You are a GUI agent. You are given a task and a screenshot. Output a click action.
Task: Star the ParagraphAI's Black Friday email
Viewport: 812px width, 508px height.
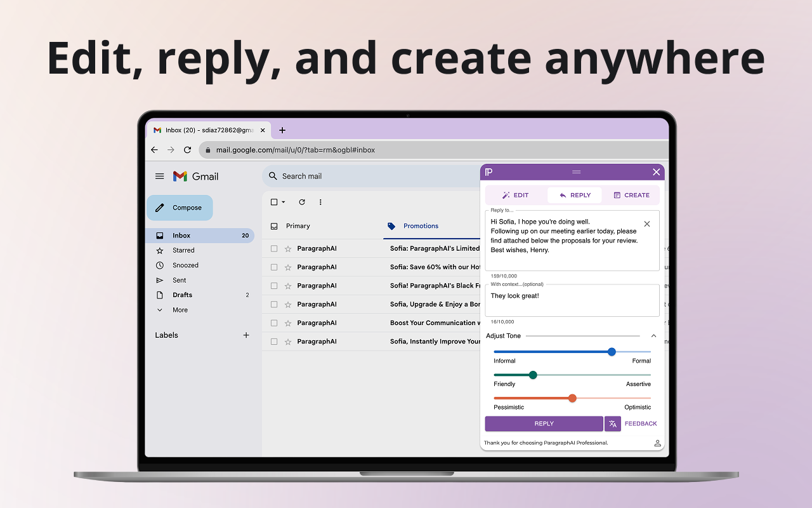(x=288, y=286)
